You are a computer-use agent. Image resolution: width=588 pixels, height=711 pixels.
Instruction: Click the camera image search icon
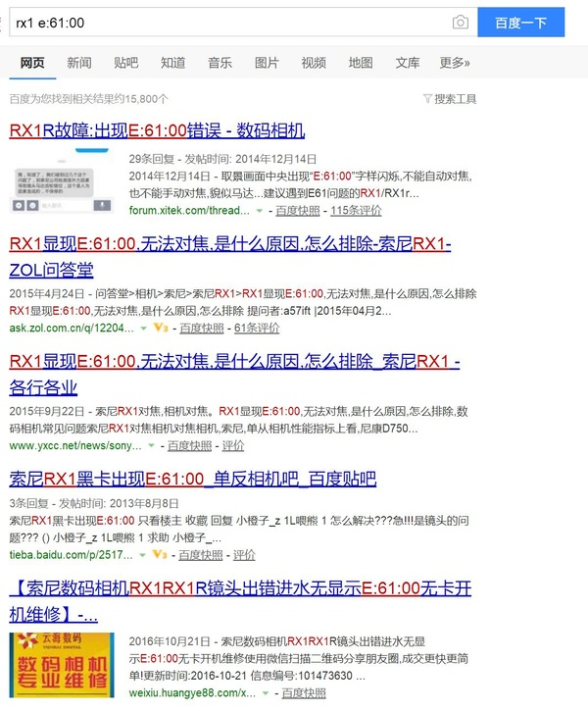(x=461, y=22)
